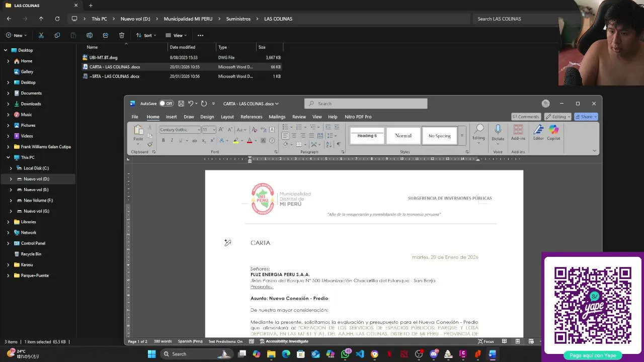Viewport: 644px width, 362px height.
Task: Click the bullets list icon
Action: tap(285, 127)
